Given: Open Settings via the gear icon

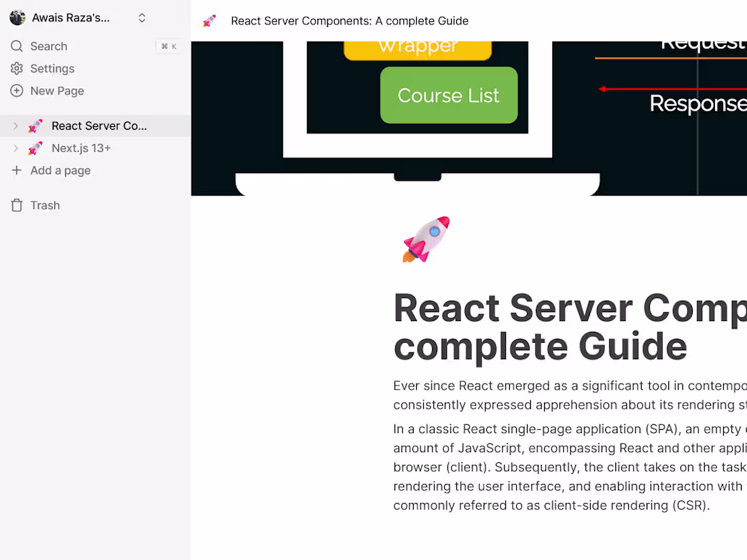Looking at the screenshot, I should [x=16, y=69].
